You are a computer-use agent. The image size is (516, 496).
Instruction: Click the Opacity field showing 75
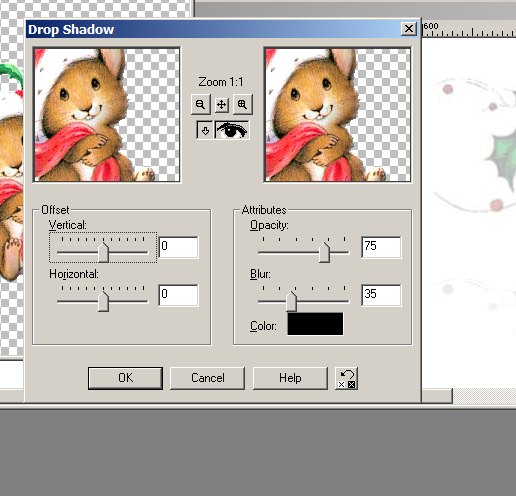(x=381, y=247)
